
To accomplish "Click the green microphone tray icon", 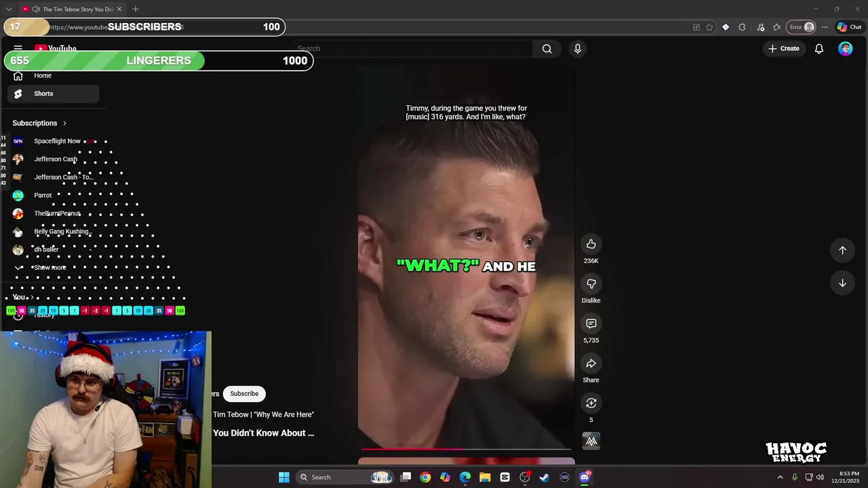I will point(795,477).
